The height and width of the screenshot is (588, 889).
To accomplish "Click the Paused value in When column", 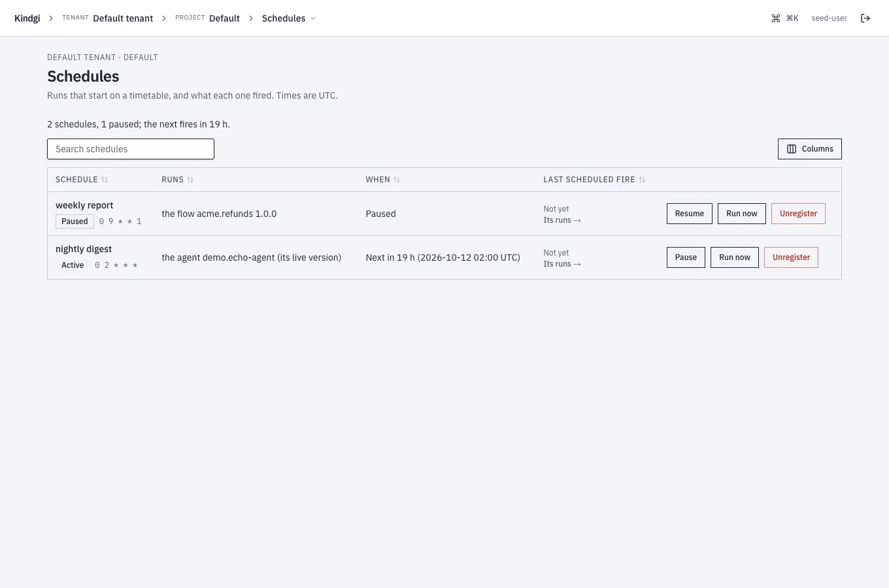I will (x=380, y=214).
